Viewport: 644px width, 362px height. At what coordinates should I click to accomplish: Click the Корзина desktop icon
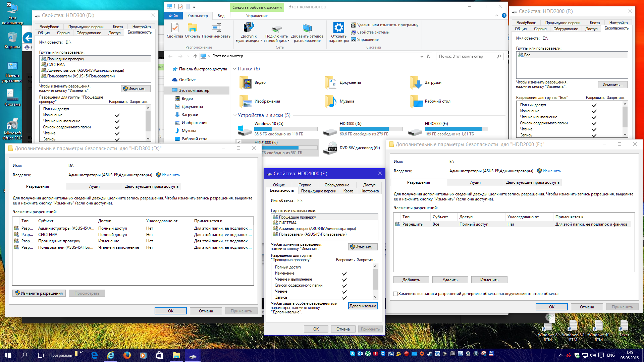point(12,40)
